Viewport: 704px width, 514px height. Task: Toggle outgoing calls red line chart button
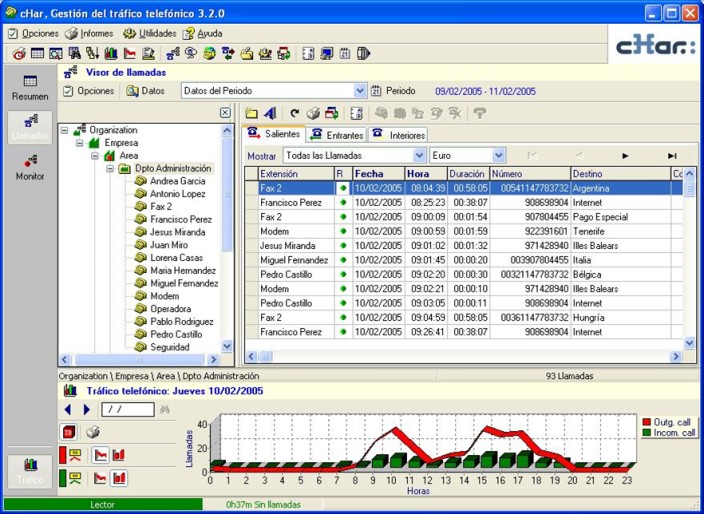pyautogui.click(x=100, y=455)
